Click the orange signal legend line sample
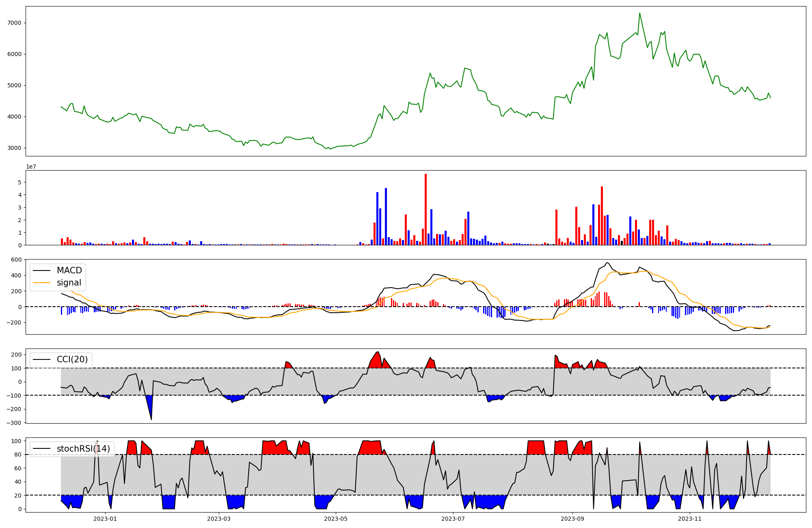The height and width of the screenshot is (528, 812). (41, 283)
